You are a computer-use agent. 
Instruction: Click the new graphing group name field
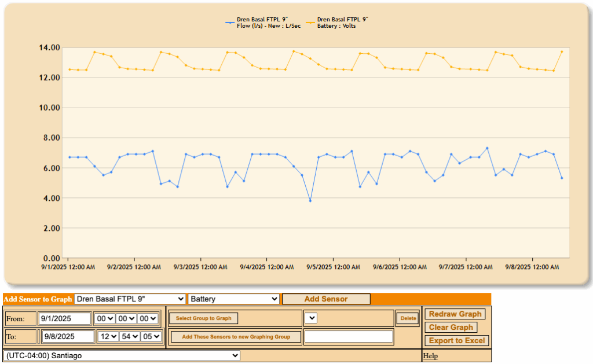click(x=349, y=337)
